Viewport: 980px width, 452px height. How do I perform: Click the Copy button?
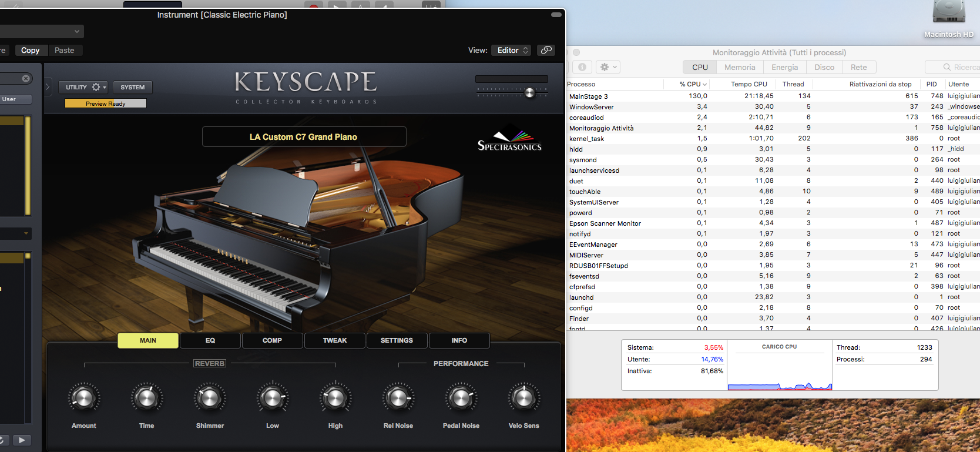click(x=31, y=50)
